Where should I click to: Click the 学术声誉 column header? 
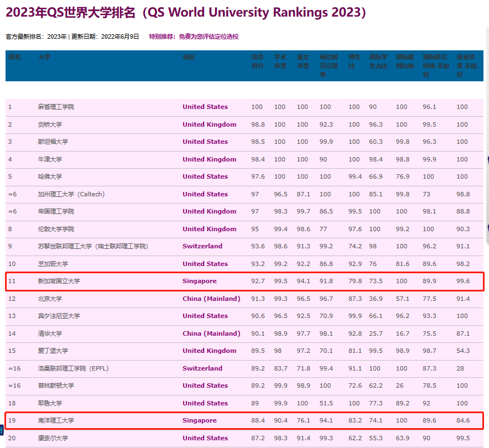280,61
